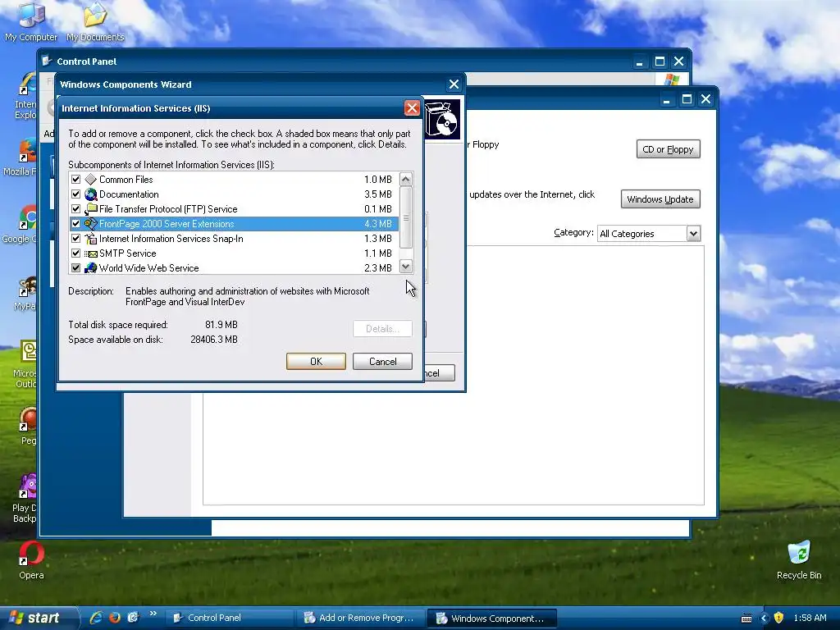Open the Category All Categories dropdown

(x=693, y=234)
